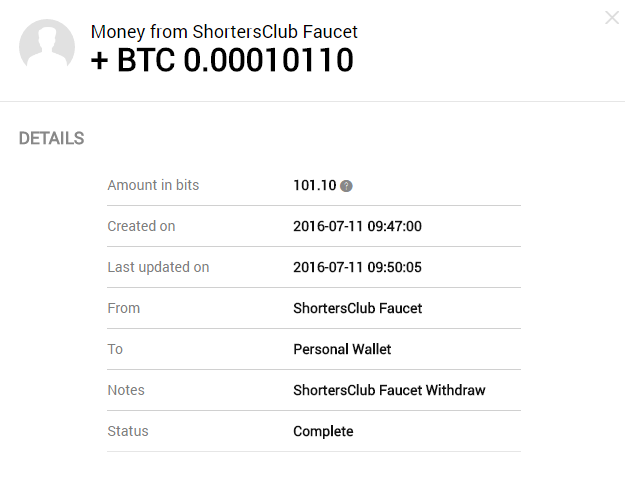Click the 'Amount in bits' label
625x499 pixels.
click(x=153, y=185)
